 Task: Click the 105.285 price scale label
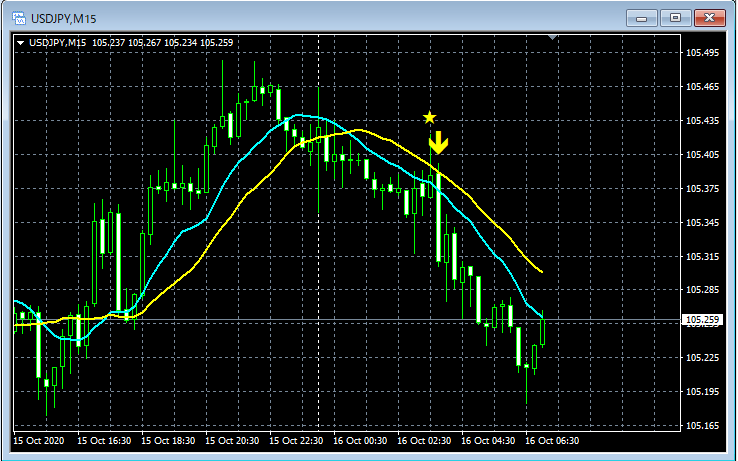coord(702,290)
